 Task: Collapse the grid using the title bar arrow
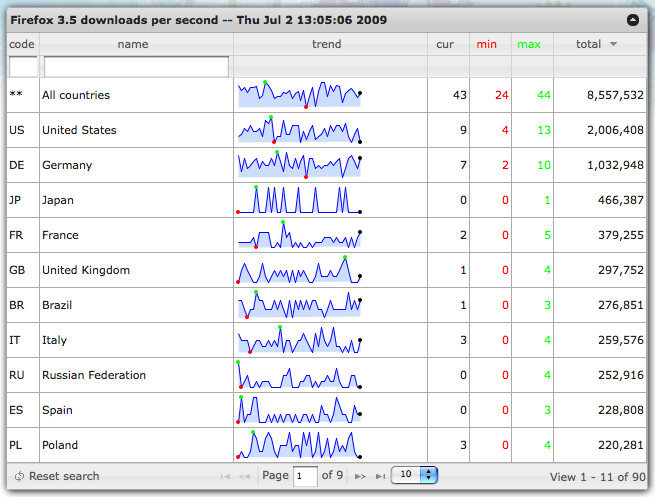click(632, 20)
